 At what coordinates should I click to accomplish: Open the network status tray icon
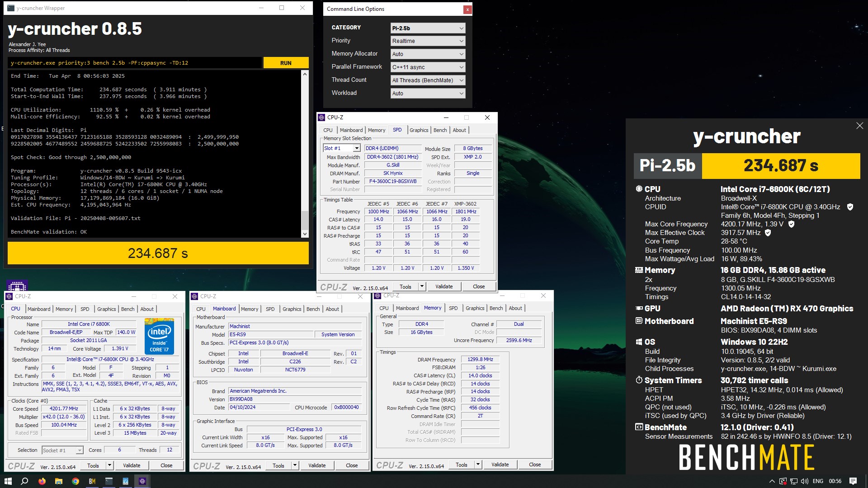point(794,481)
